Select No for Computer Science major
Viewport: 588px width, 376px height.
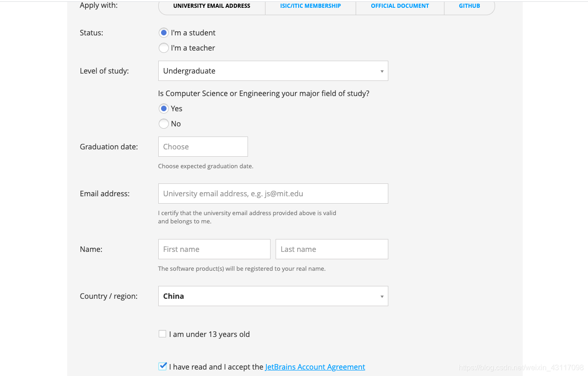[163, 124]
